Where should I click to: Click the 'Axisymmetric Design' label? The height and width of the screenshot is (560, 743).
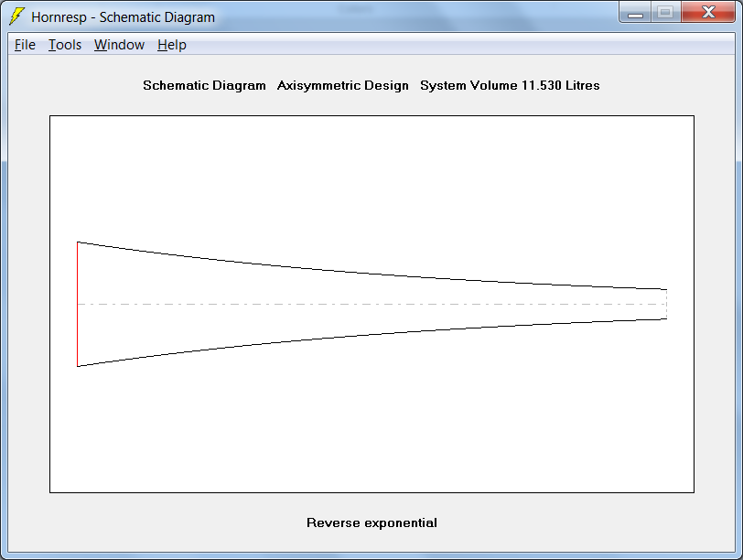coord(342,85)
